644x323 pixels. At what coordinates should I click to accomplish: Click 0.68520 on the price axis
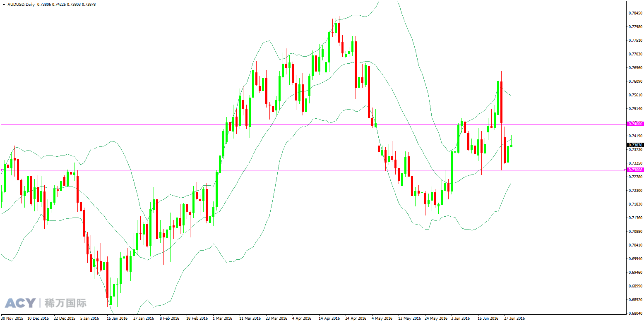[635, 300]
